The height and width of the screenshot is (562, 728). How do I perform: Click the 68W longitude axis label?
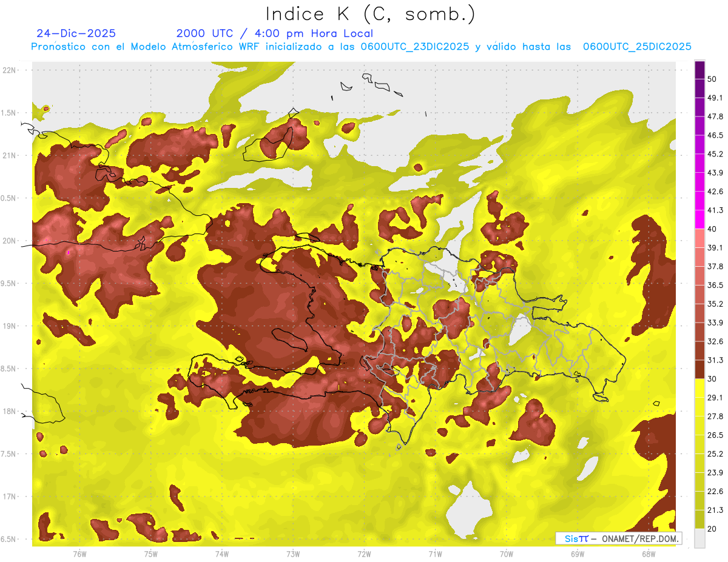[x=648, y=554]
